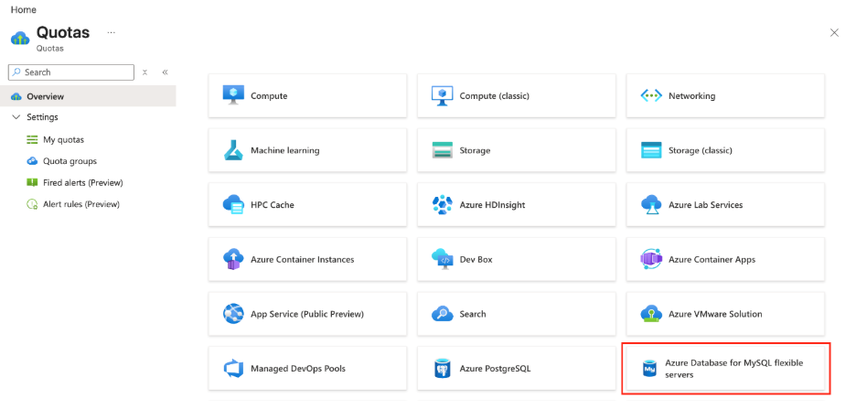Close the Quotas blade
The image size is (856, 401).
pyautogui.click(x=834, y=33)
